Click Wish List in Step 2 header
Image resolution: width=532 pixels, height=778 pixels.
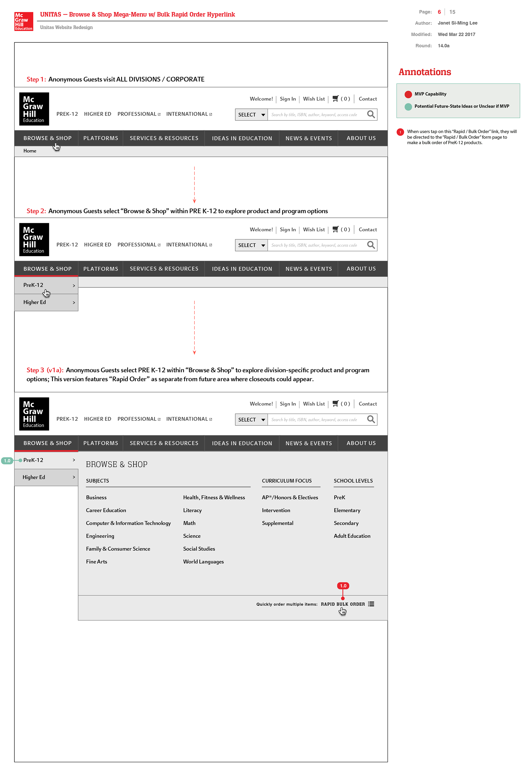(x=314, y=229)
